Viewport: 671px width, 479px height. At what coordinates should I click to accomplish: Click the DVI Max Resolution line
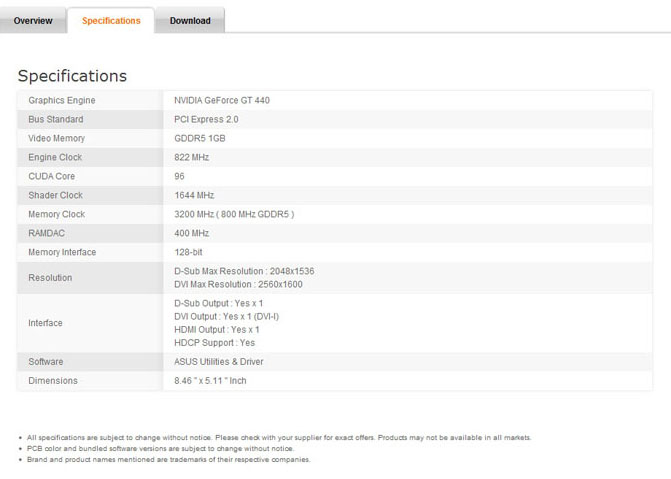(x=238, y=284)
